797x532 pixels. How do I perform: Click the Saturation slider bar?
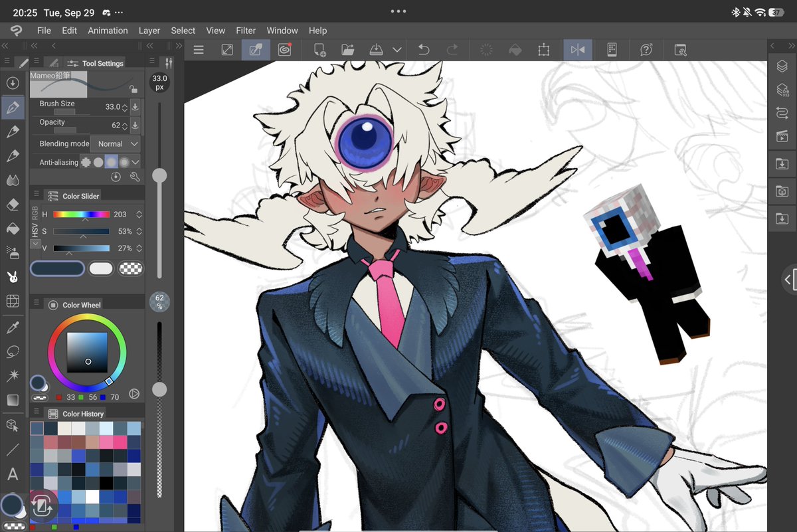point(81,231)
